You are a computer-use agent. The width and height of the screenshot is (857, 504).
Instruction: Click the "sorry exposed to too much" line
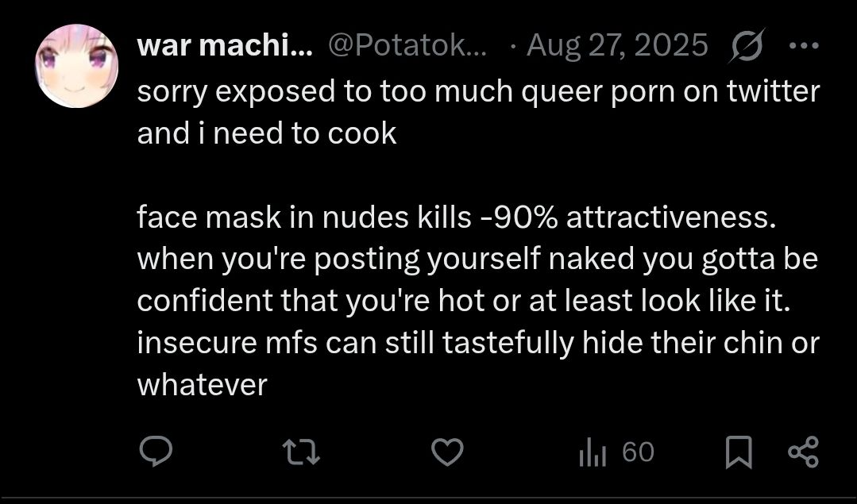pyautogui.click(x=478, y=91)
